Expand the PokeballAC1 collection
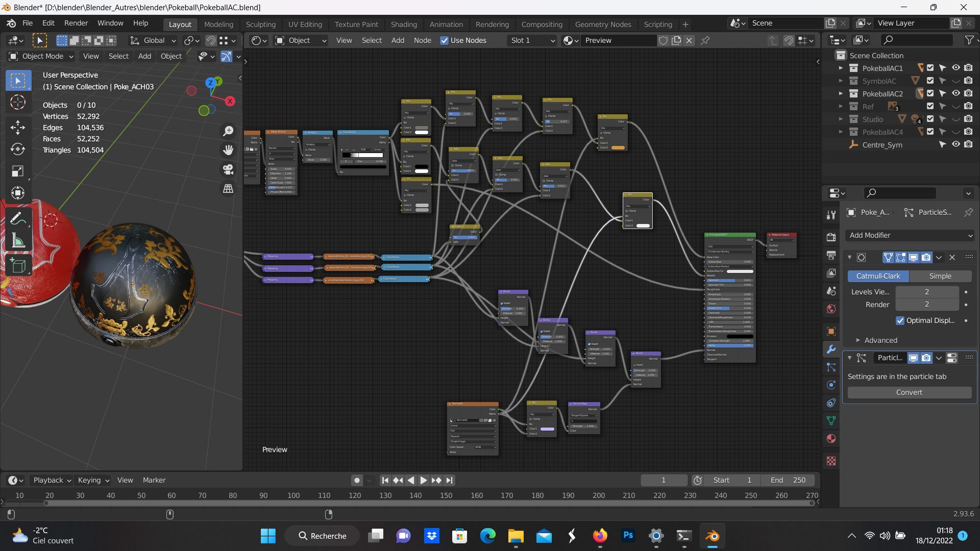Viewport: 980px width, 551px height. pos(841,68)
